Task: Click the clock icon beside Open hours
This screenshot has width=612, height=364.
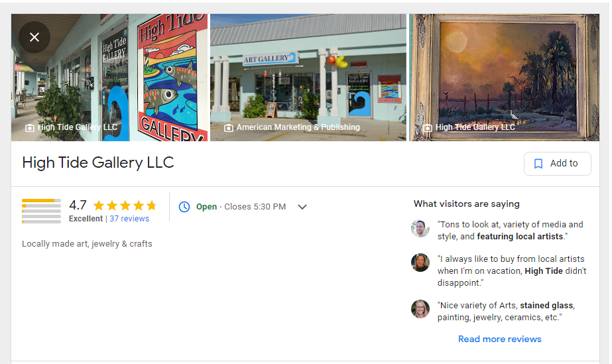Action: [184, 207]
